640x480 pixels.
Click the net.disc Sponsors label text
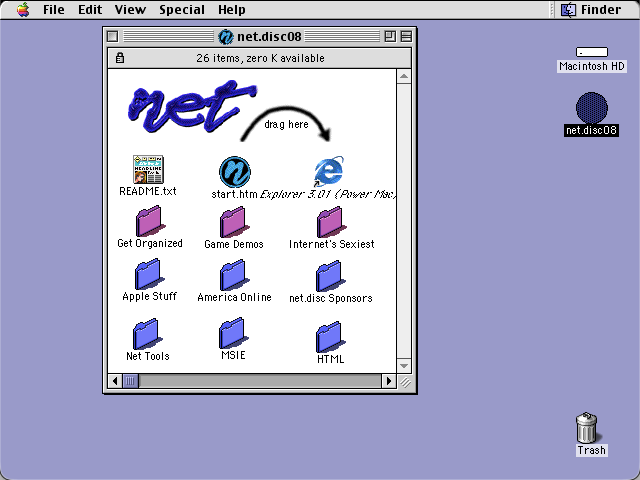[x=331, y=298]
